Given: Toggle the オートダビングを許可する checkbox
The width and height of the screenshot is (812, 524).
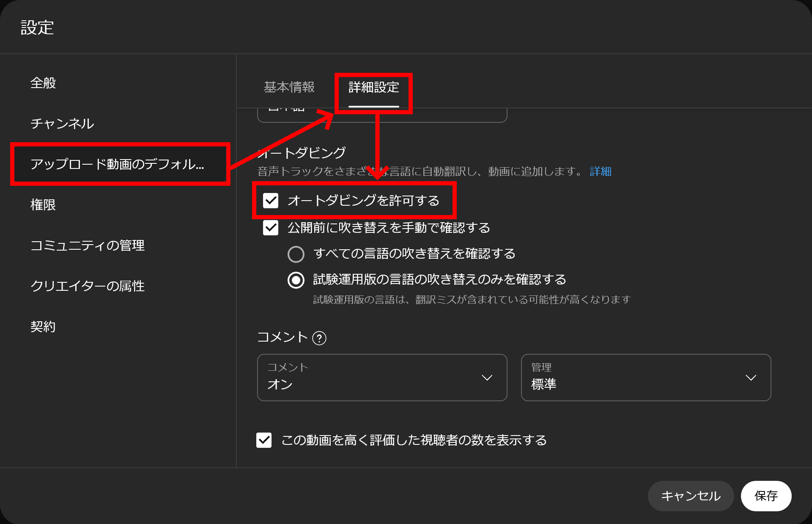Looking at the screenshot, I should coord(271,201).
